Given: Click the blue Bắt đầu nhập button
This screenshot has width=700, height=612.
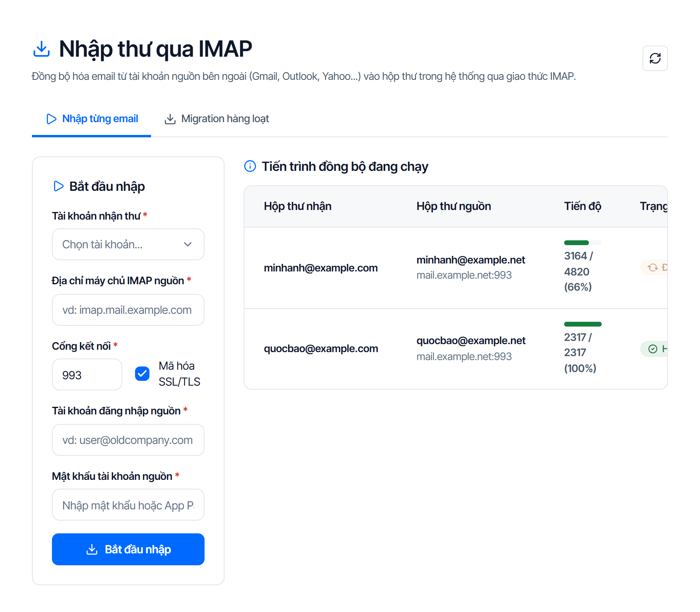Looking at the screenshot, I should tap(128, 549).
